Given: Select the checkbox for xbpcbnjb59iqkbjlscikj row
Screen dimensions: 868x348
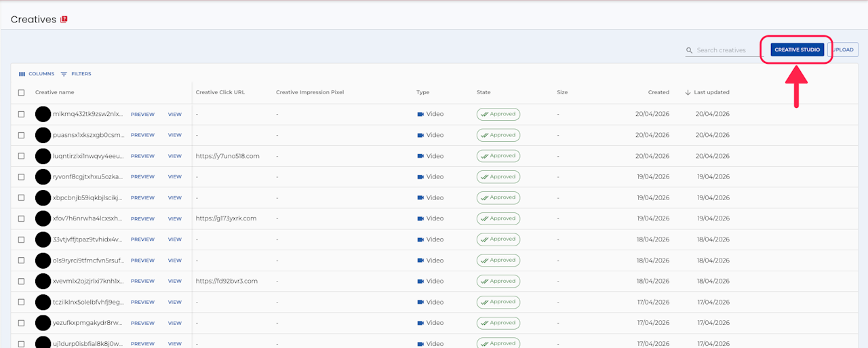Looking at the screenshot, I should [21, 198].
